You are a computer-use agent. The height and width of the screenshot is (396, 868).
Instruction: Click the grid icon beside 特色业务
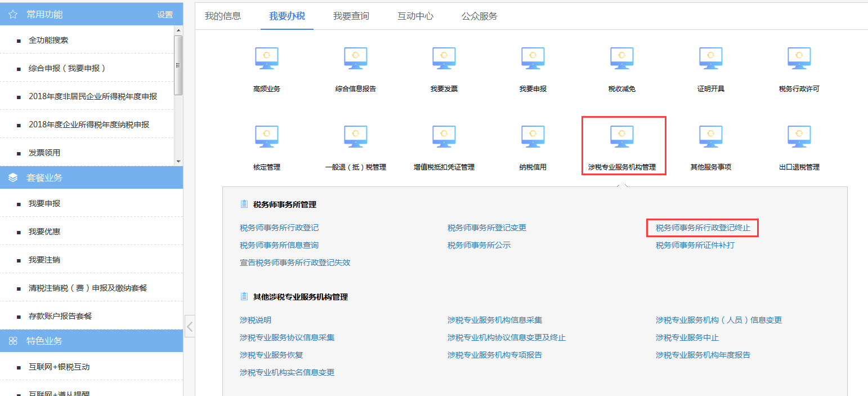coord(13,341)
